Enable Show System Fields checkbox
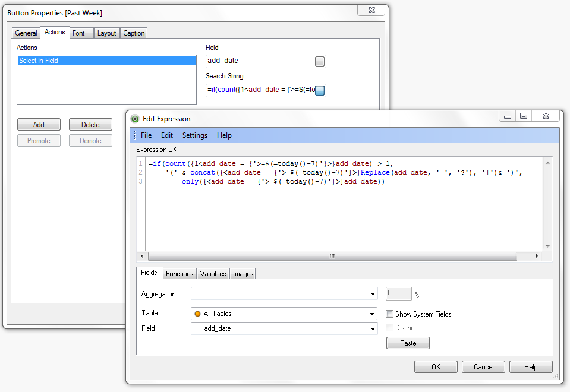 click(390, 314)
